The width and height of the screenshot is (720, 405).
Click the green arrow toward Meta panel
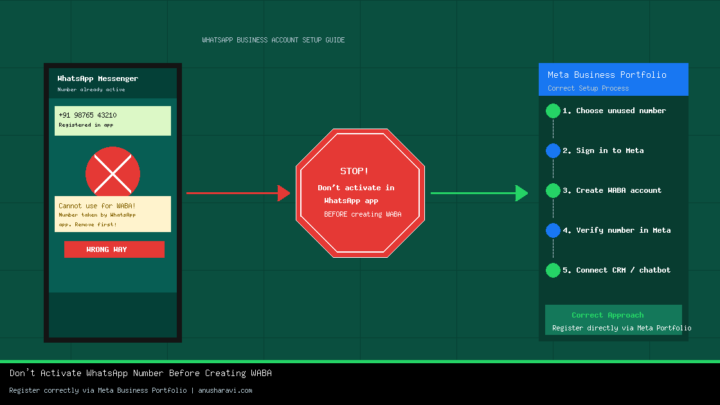(479, 193)
